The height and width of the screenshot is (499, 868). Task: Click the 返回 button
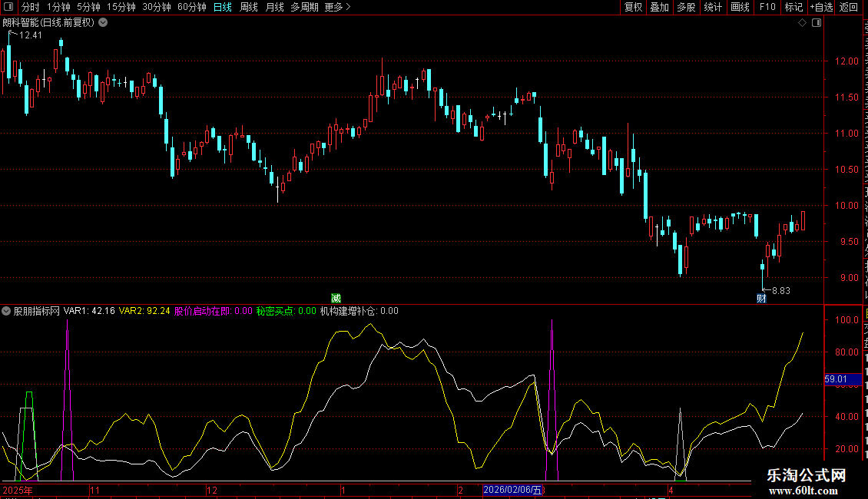click(x=848, y=7)
